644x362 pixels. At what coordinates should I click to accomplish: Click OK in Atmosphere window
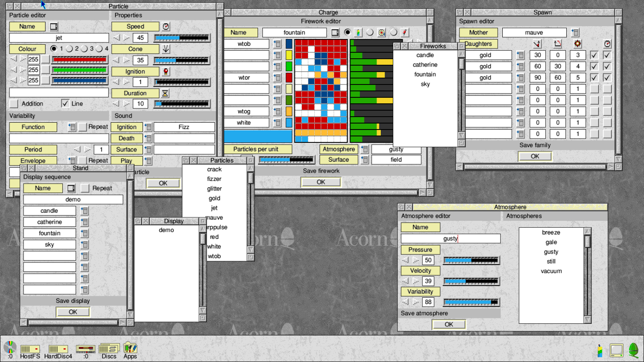pos(449,324)
